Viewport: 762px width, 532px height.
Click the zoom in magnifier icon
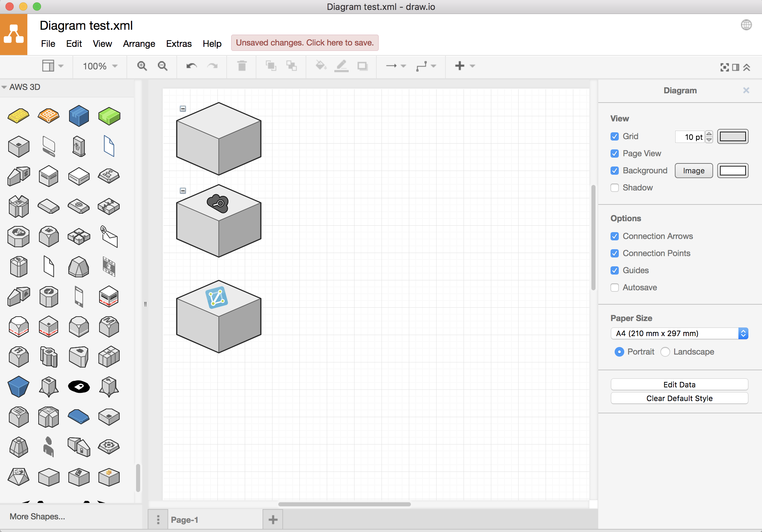pos(142,66)
